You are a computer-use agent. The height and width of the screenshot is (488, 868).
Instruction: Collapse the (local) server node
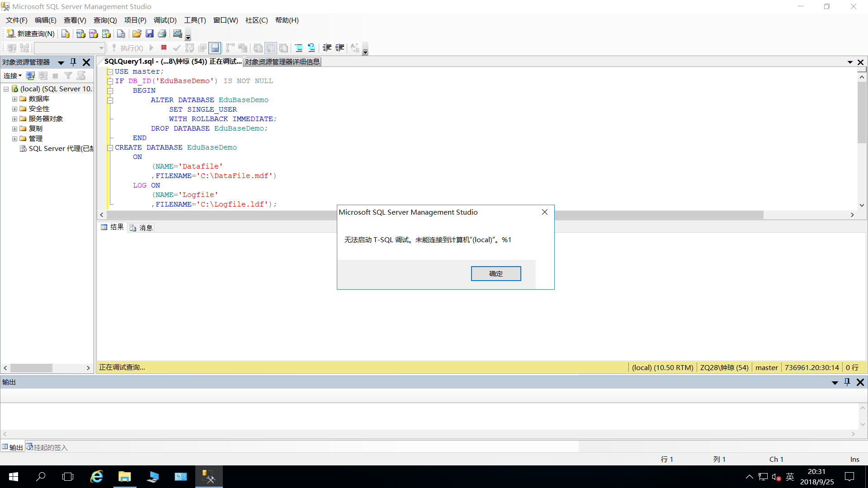pyautogui.click(x=6, y=89)
